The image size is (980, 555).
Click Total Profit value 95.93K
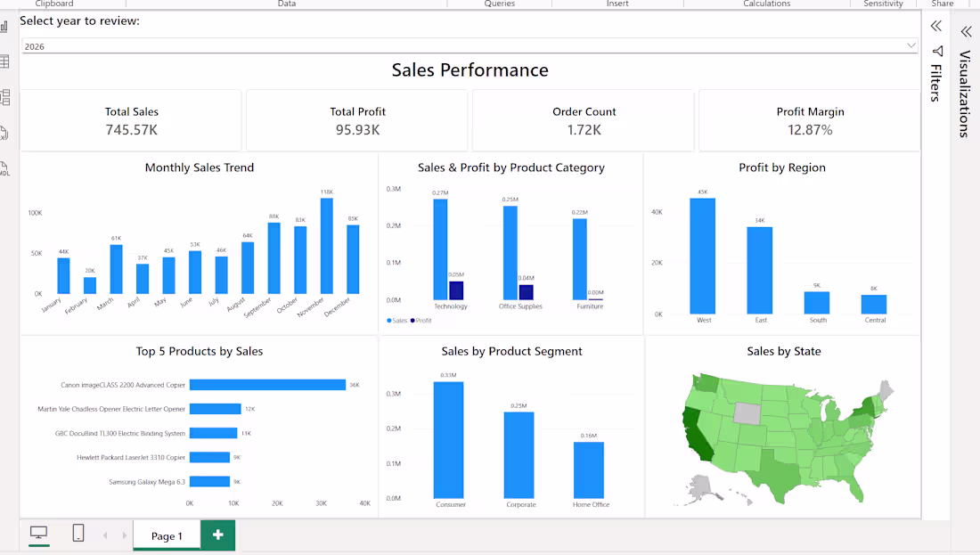coord(357,130)
